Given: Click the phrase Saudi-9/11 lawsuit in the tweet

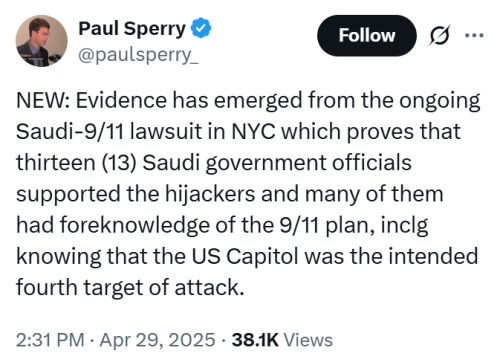Looking at the screenshot, I should pyautogui.click(x=109, y=131).
